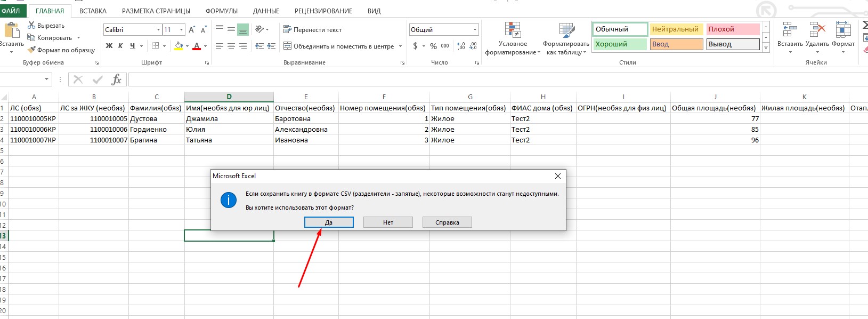This screenshot has height=319, width=868.
Task: Switch to the РЕЦЕНЗИРОВАНИЕ tab
Action: (323, 11)
